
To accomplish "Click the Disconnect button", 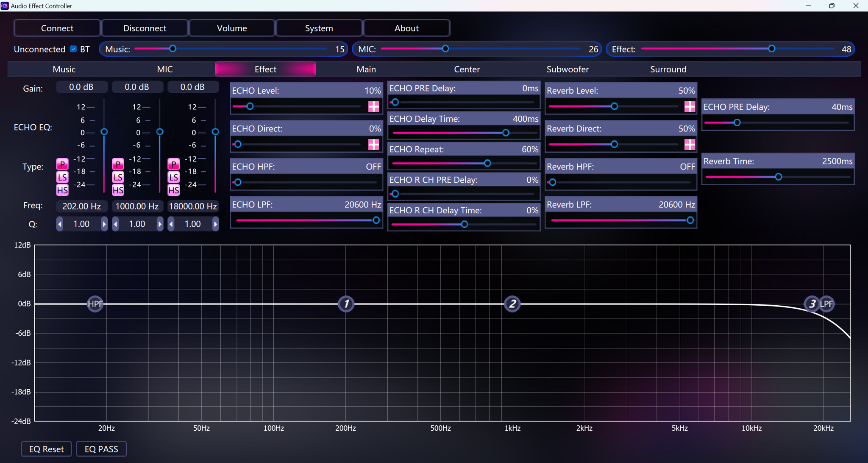I will pyautogui.click(x=145, y=28).
